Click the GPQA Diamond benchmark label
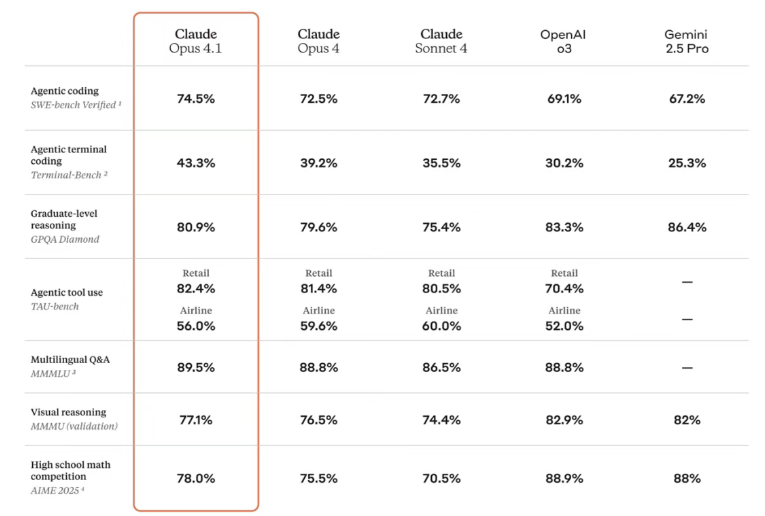The image size is (765, 516). point(67,240)
